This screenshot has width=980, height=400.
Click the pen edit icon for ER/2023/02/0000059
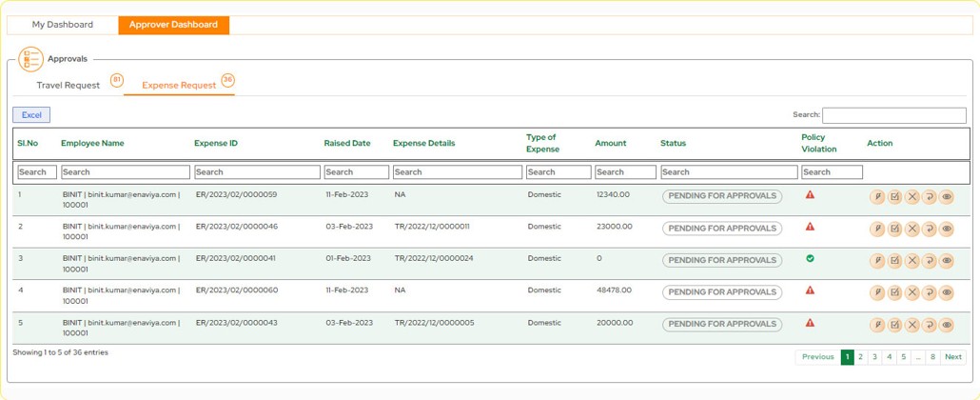click(877, 196)
